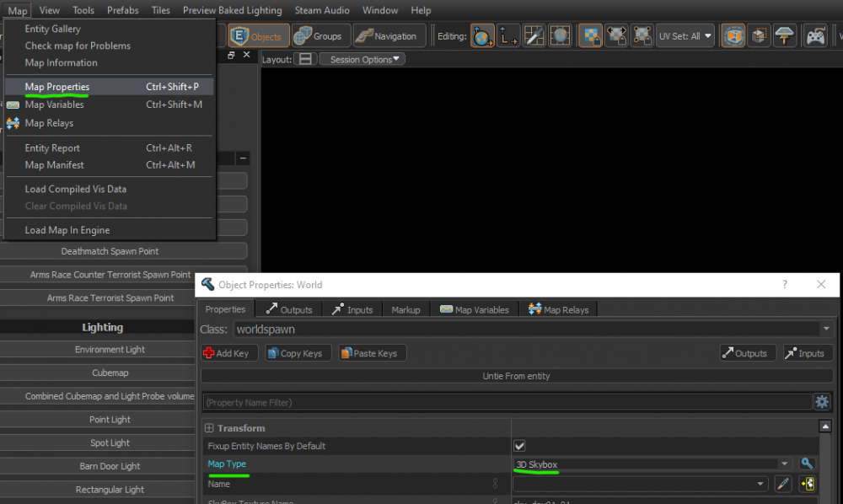Image resolution: width=843 pixels, height=504 pixels.
Task: Toggle the texture lock checkerboard icon
Action: tap(590, 36)
